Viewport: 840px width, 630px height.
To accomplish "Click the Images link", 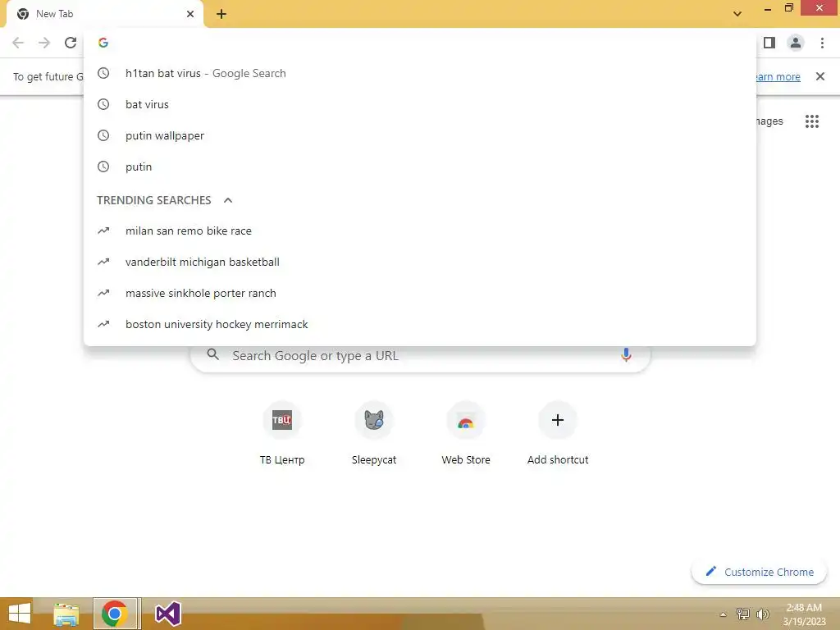I will click(769, 121).
